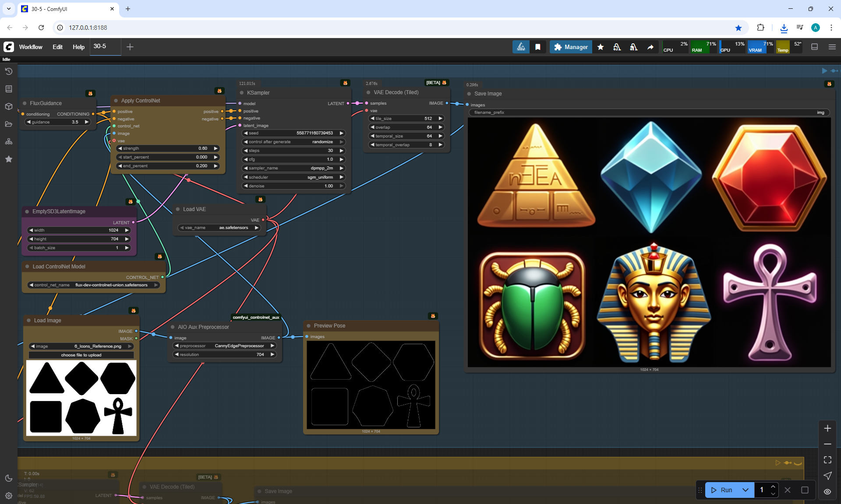Open the Run button dropdown arrow
Viewport: 841px width, 504px height.
click(x=746, y=490)
